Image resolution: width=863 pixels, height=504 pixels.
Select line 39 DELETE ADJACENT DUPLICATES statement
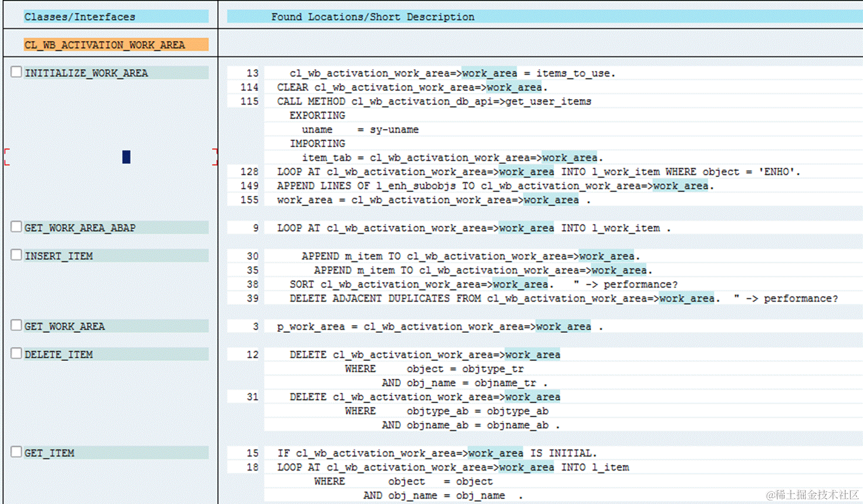[564, 298]
